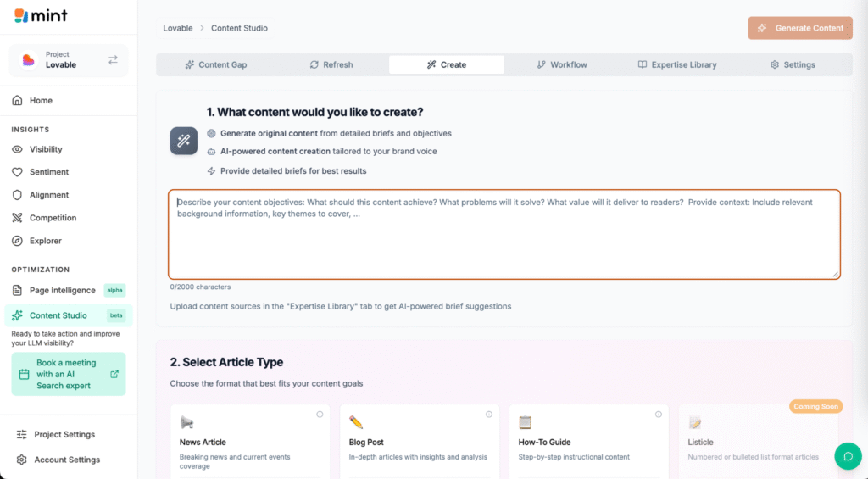Viewport: 868px width, 479px height.
Task: Open Visibility insights with eye icon
Action: 46,149
